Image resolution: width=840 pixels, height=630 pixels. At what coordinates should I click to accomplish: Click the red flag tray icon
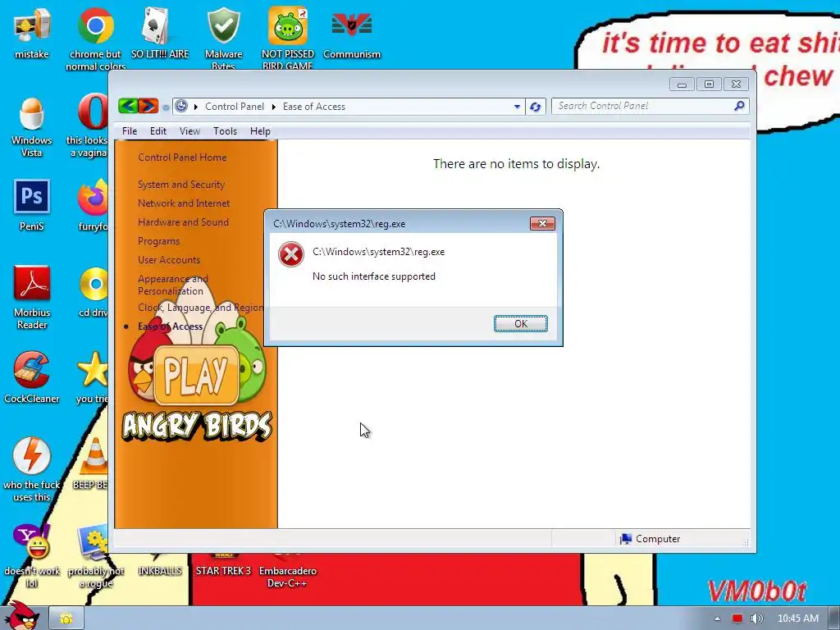point(737,619)
